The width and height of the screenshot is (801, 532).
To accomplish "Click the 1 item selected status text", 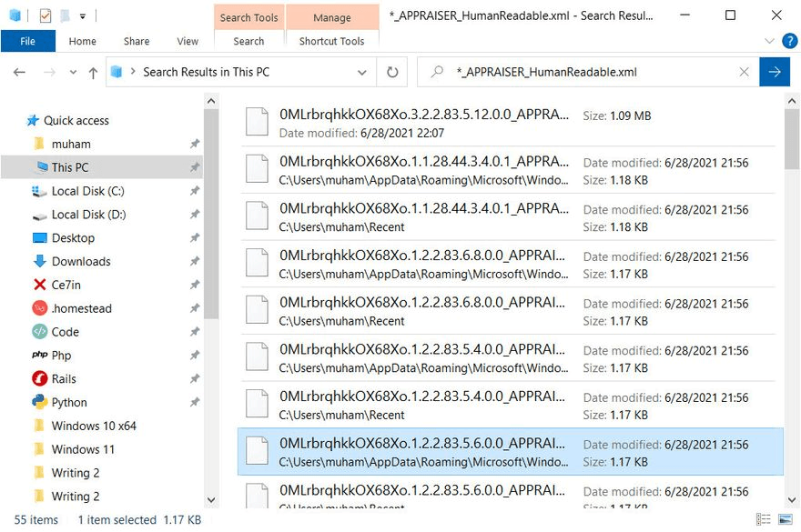I will (x=117, y=520).
